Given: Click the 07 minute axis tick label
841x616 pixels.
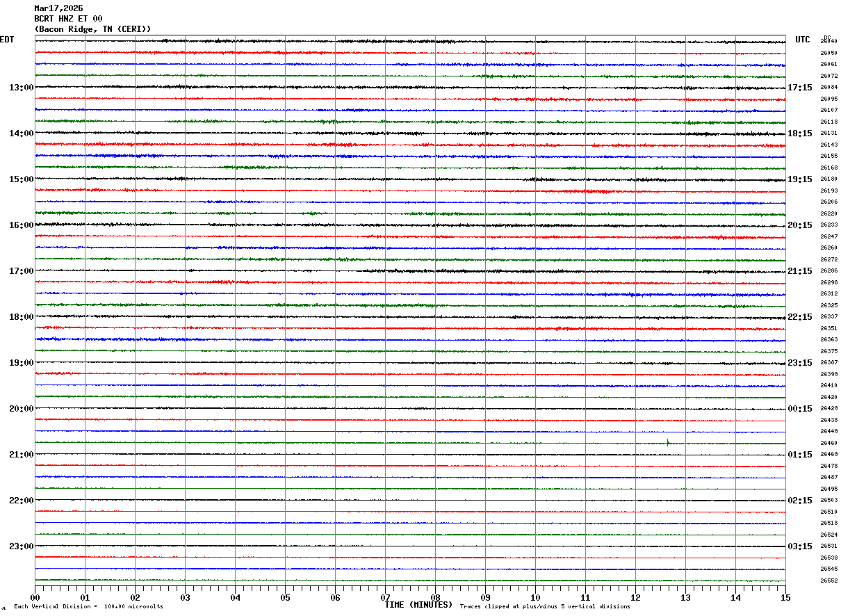Looking at the screenshot, I should [x=385, y=598].
